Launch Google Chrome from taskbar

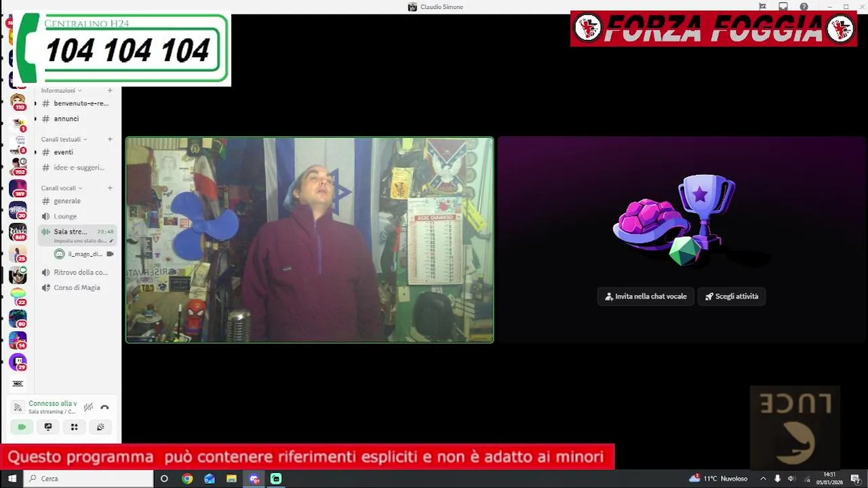pos(187,479)
